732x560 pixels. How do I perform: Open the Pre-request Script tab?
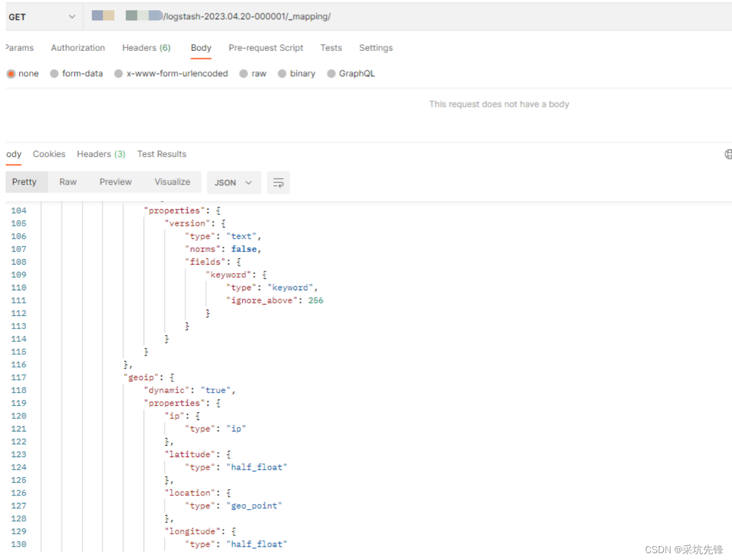(266, 48)
